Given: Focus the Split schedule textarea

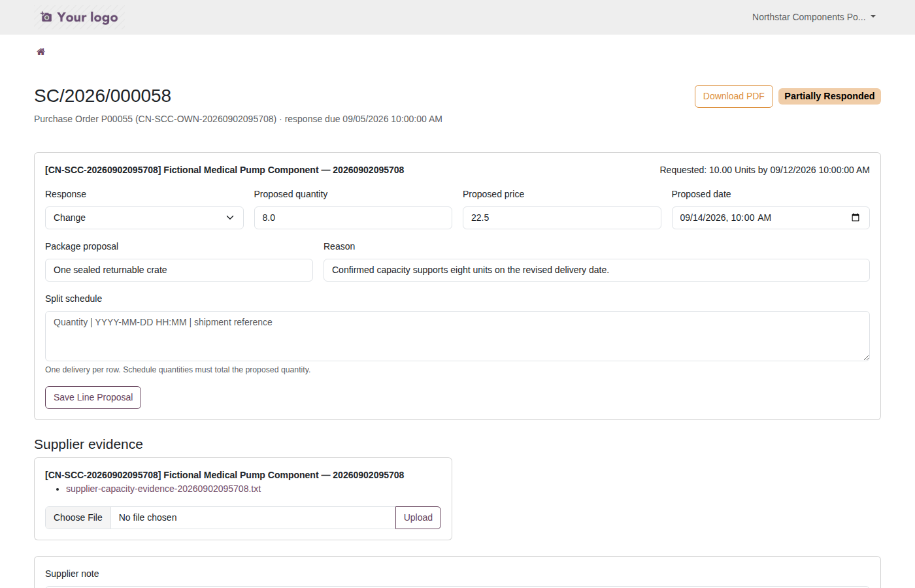Looking at the screenshot, I should coord(457,336).
